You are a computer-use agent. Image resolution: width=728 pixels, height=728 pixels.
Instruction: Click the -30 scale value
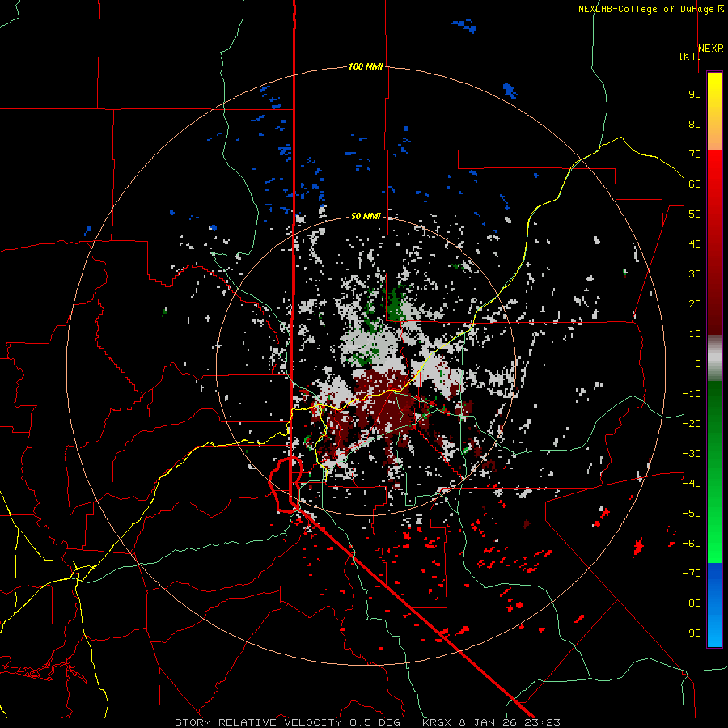pos(692,454)
